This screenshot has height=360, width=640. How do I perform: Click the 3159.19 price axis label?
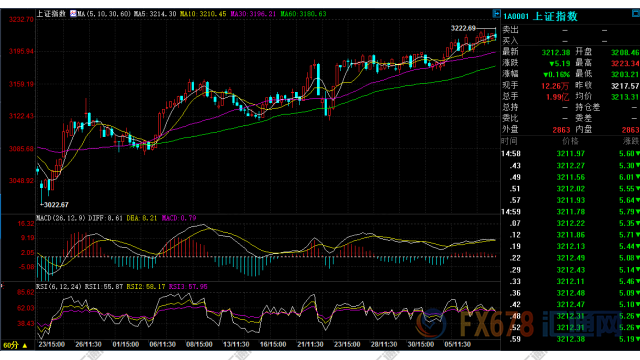(x=21, y=84)
